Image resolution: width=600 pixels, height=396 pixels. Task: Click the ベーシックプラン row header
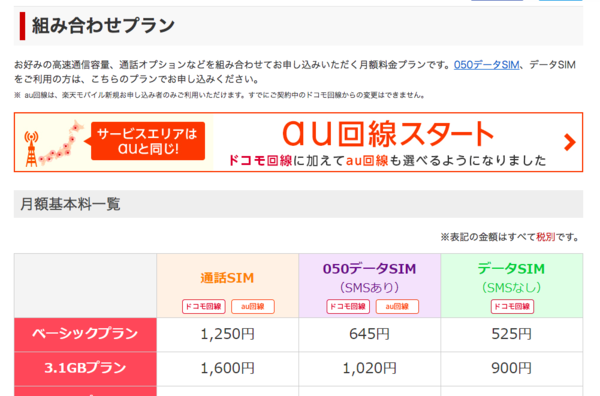coord(85,334)
